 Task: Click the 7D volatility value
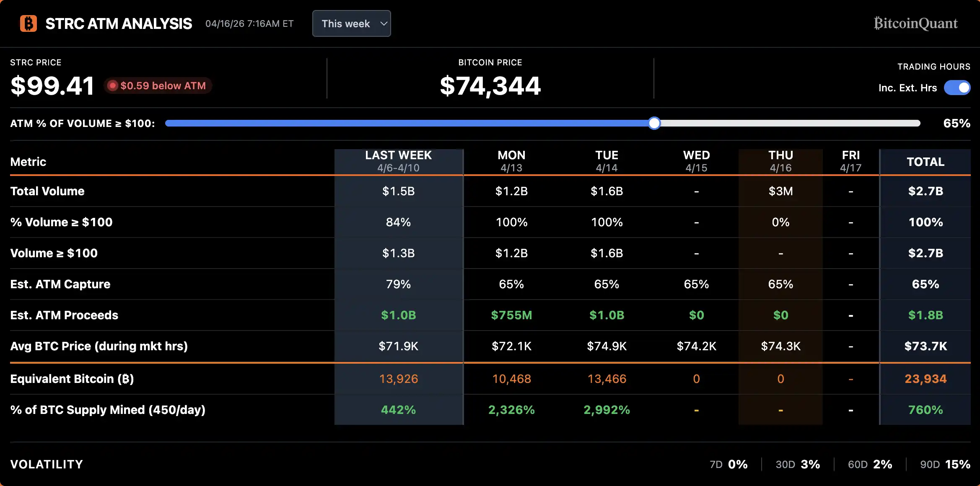pos(738,464)
